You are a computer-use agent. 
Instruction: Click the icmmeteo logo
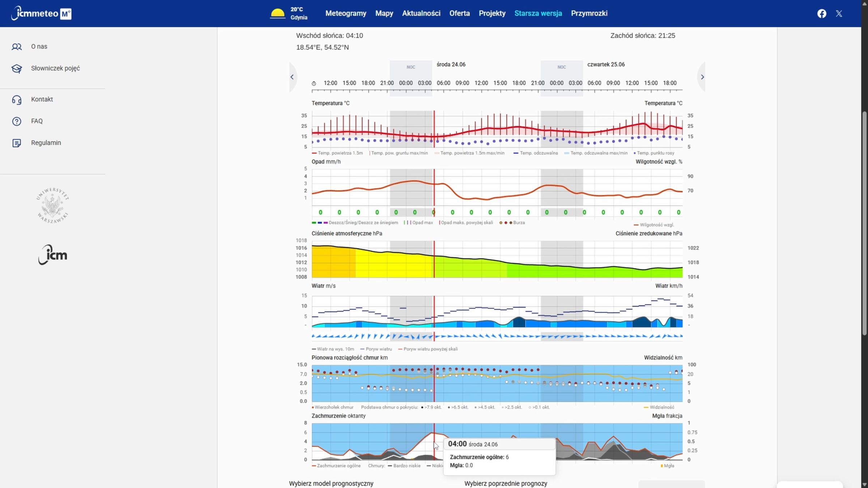pyautogui.click(x=41, y=13)
